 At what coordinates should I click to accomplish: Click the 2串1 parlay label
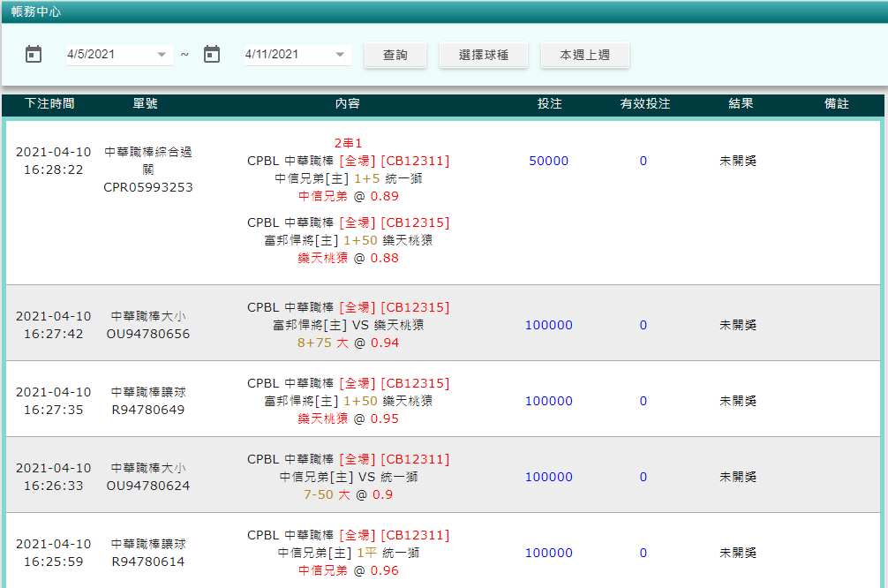coord(349,143)
